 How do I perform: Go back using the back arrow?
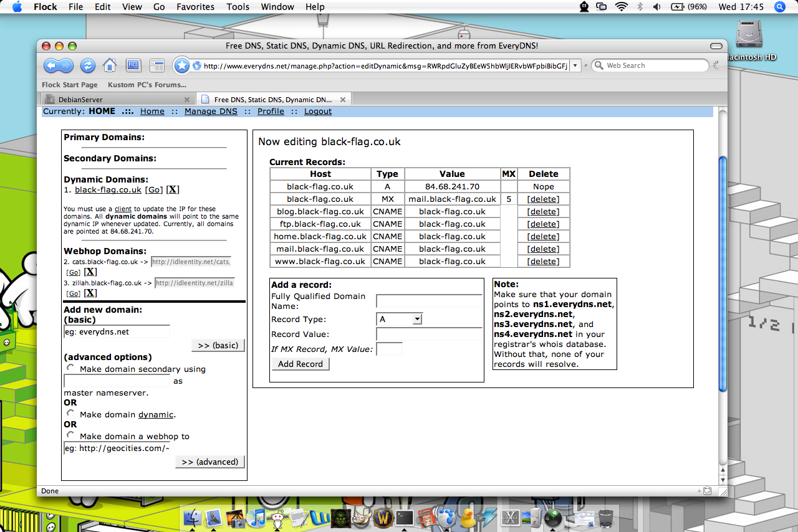pos(51,65)
